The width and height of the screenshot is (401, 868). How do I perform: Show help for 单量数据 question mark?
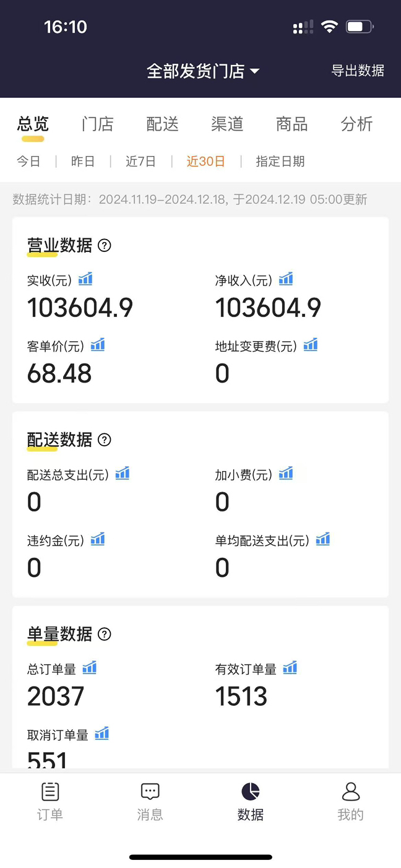pyautogui.click(x=105, y=635)
